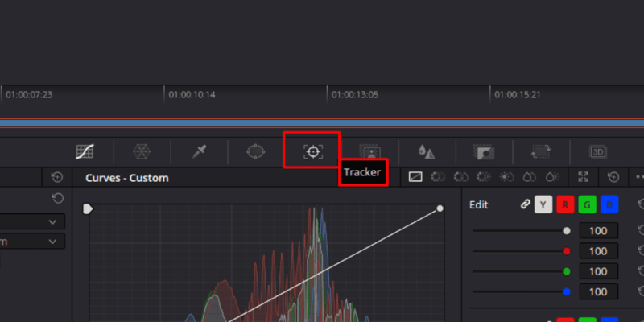
Task: Open the Color Warper palette
Action: (142, 152)
